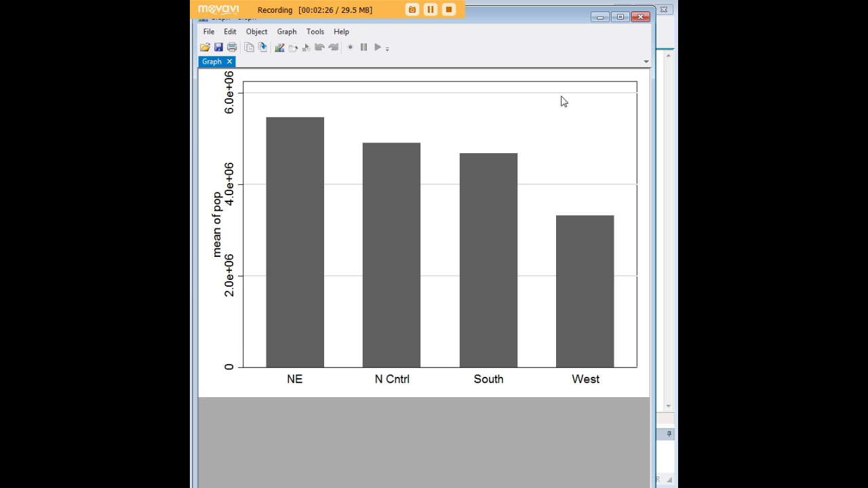
Task: Maximize the Graph window
Action: 620,17
